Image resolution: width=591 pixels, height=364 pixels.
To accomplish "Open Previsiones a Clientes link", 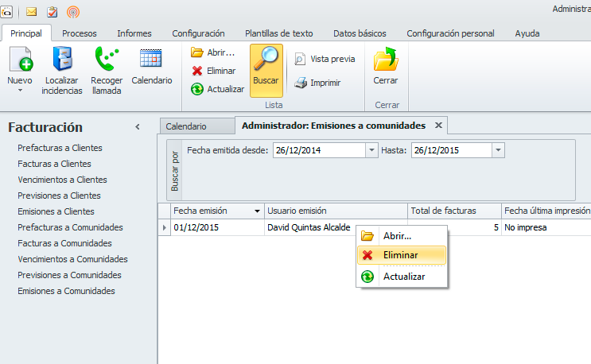I will pyautogui.click(x=59, y=196).
